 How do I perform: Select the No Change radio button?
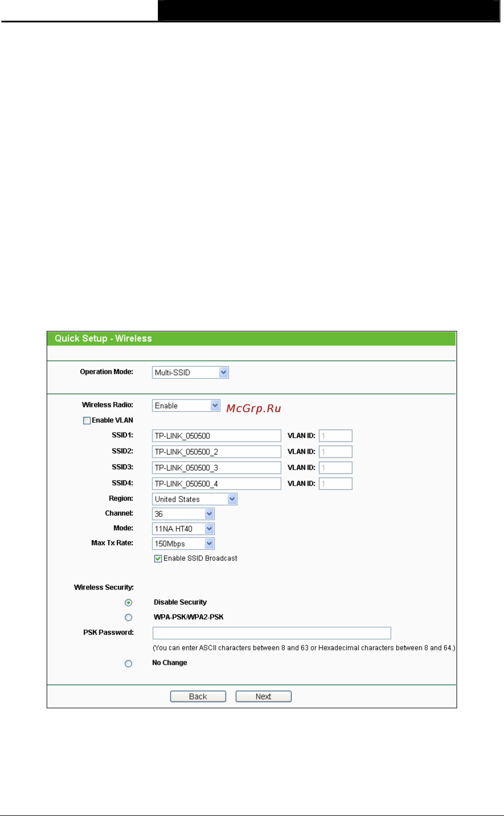(x=128, y=664)
